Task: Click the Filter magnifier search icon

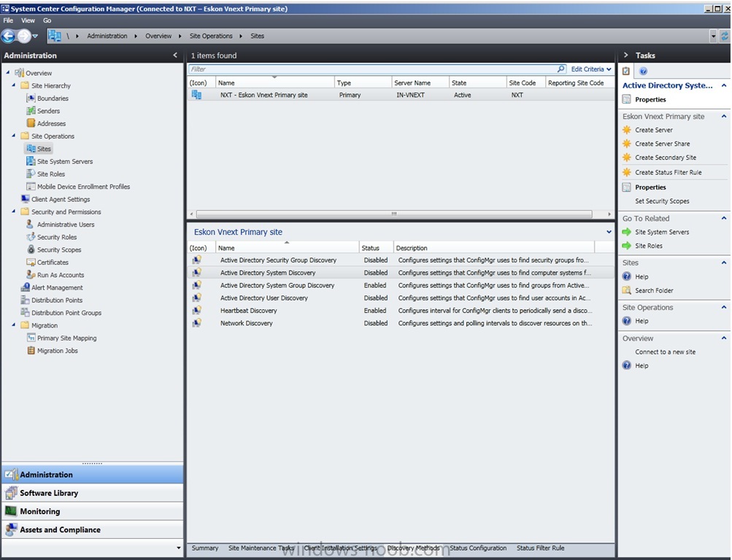Action: click(x=560, y=69)
